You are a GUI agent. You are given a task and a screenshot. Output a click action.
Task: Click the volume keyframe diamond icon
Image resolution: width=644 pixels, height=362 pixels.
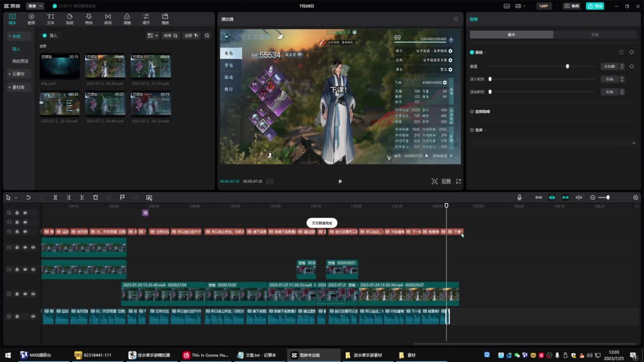(x=631, y=66)
